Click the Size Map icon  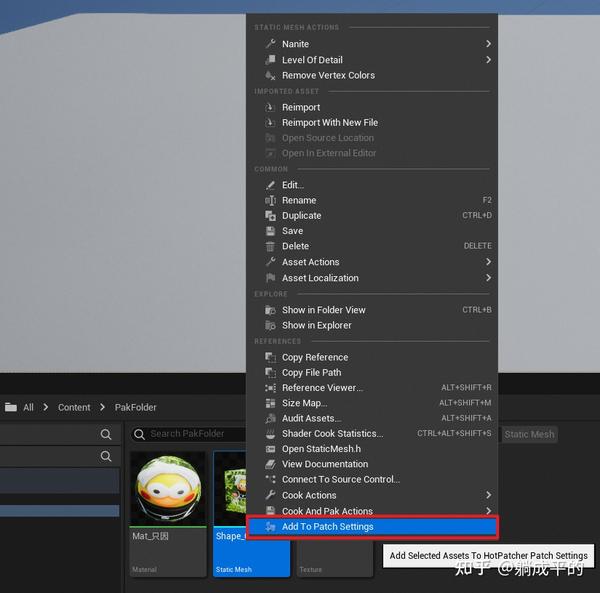[270, 403]
